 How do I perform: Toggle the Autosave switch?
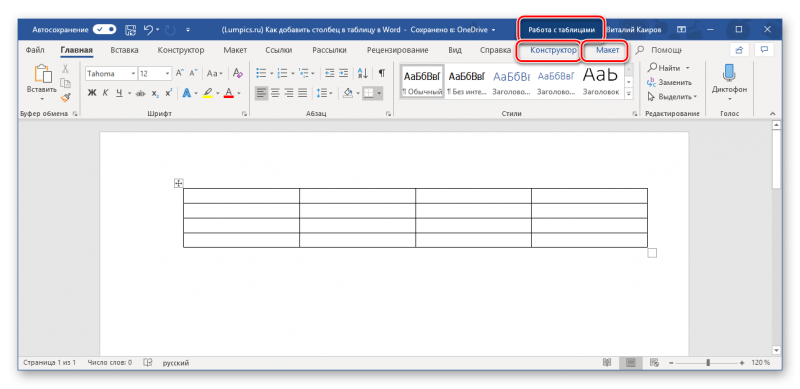pyautogui.click(x=105, y=30)
